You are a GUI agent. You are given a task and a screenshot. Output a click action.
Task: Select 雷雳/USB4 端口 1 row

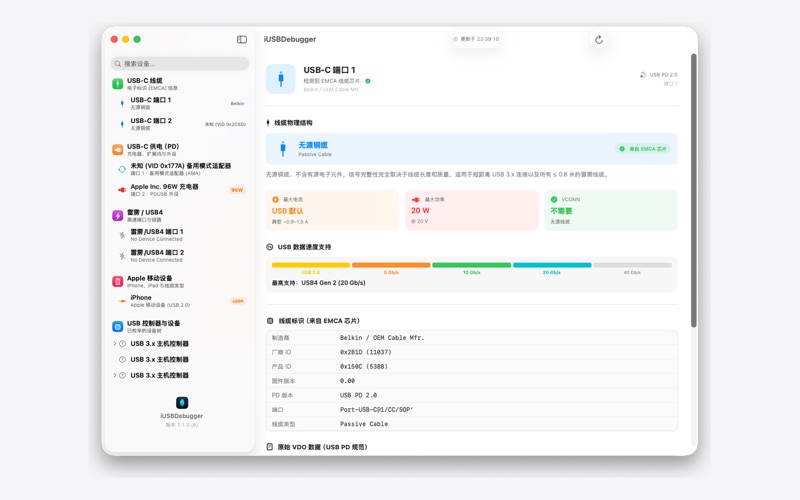pyautogui.click(x=180, y=235)
